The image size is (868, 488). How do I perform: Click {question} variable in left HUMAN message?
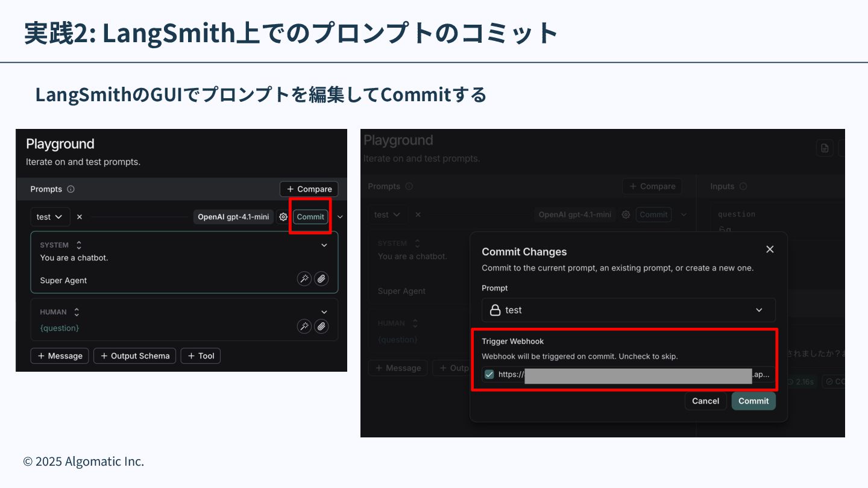[x=60, y=328]
